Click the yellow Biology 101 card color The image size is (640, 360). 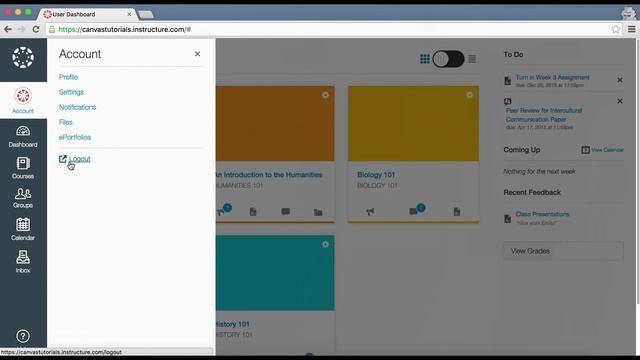tap(413, 123)
